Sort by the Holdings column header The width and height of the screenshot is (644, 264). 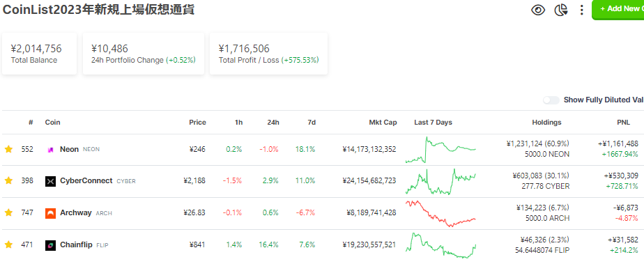coord(546,123)
